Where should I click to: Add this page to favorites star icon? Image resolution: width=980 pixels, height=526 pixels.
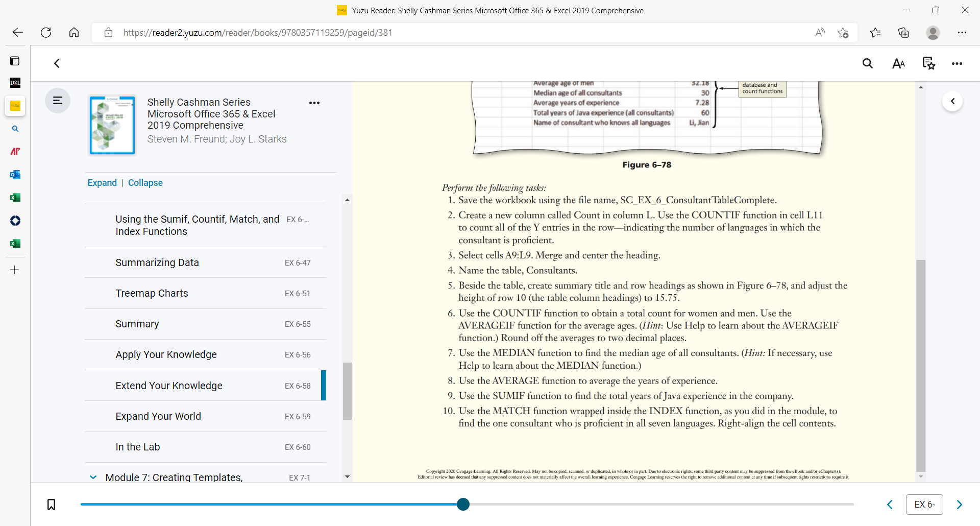coord(843,33)
